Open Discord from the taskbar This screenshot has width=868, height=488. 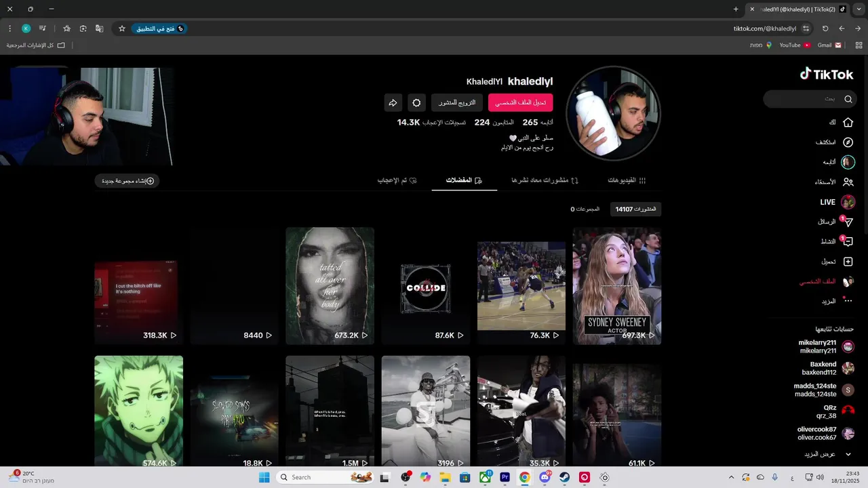click(x=545, y=477)
